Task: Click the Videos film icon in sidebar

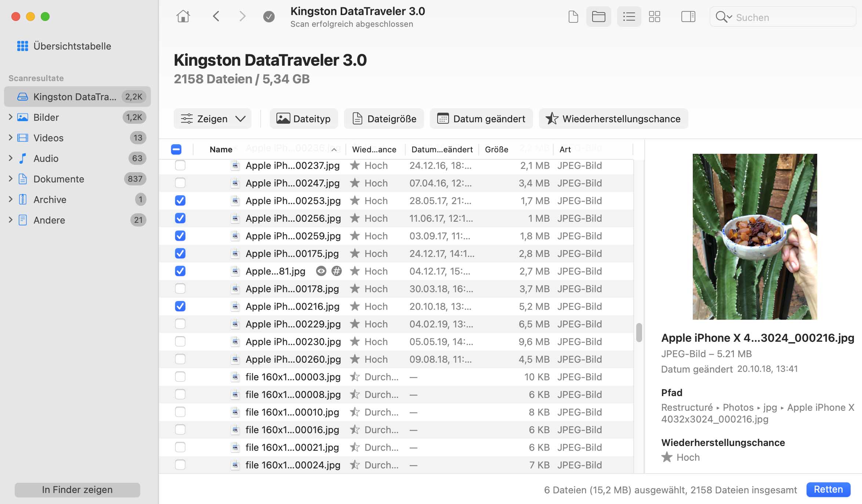Action: click(x=23, y=138)
